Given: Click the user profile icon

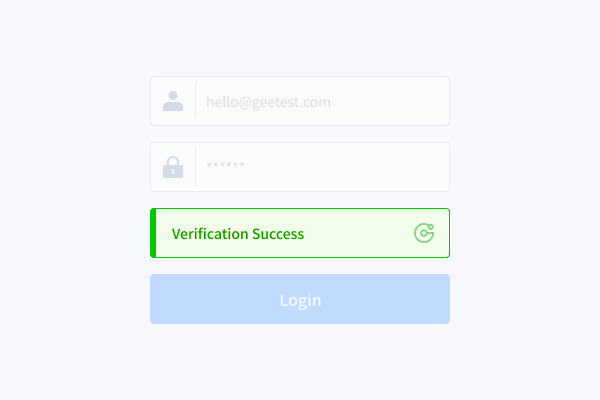Looking at the screenshot, I should click(x=173, y=101).
